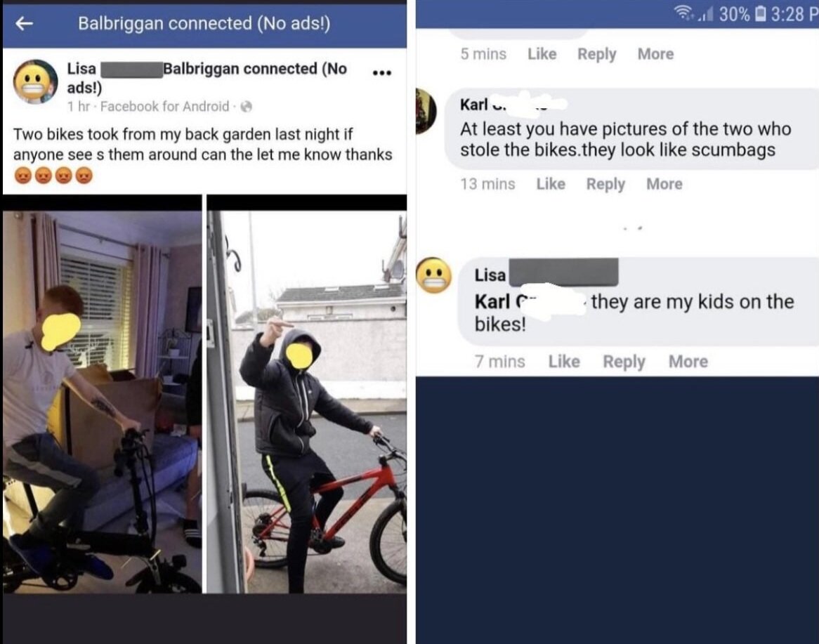819x644 pixels.
Task: Reply to Lisa's 'my kids' comment
Action: click(624, 362)
